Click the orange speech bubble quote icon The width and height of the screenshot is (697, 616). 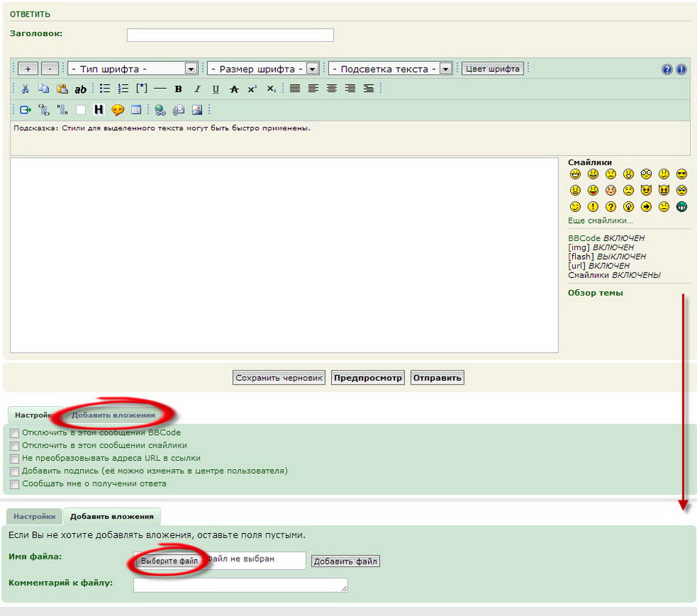[x=117, y=110]
